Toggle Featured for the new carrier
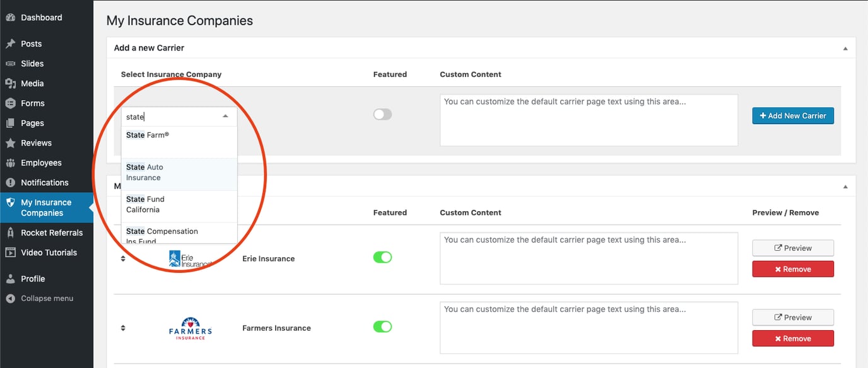Viewport: 868px width, 368px height. 383,114
